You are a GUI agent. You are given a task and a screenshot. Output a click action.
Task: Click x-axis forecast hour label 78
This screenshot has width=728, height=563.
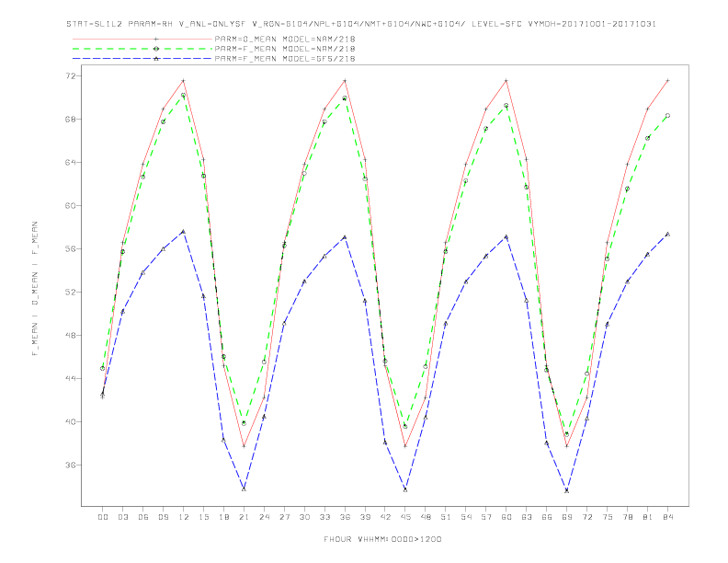point(628,517)
